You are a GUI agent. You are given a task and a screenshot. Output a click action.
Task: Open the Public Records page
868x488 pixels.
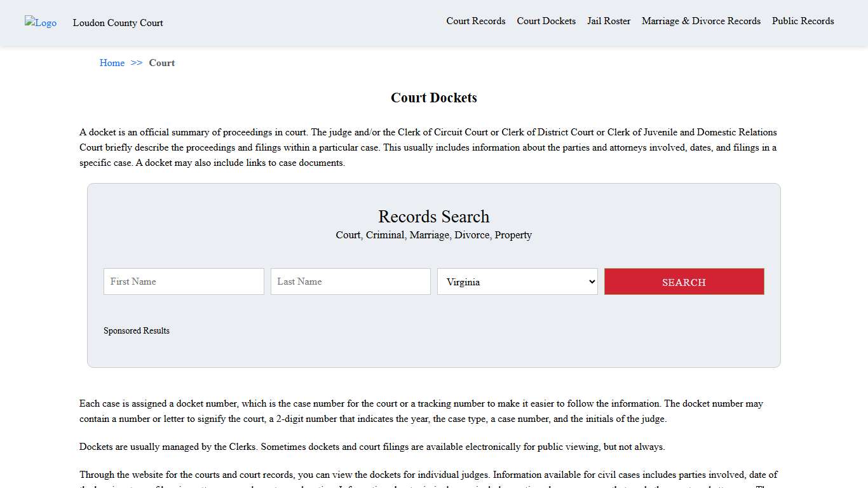(x=803, y=21)
